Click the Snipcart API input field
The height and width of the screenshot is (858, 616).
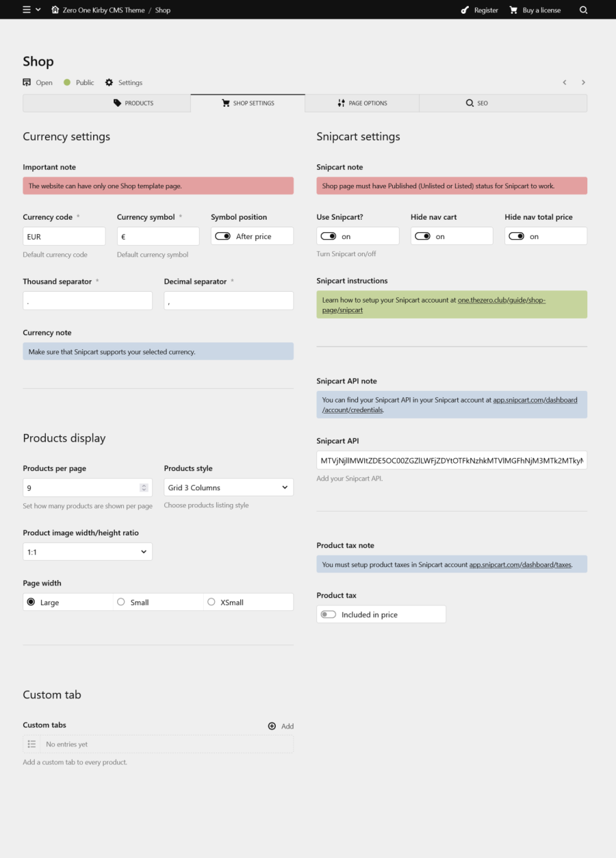[452, 460]
